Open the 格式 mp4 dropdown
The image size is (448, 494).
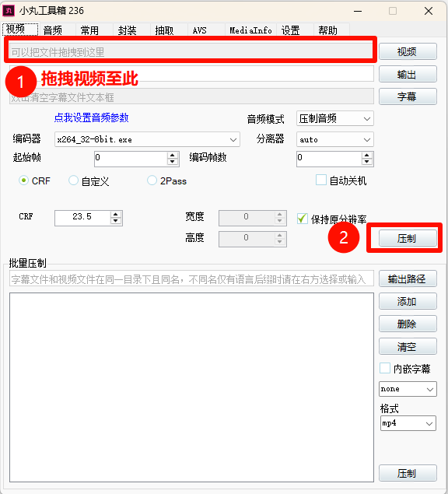[408, 423]
